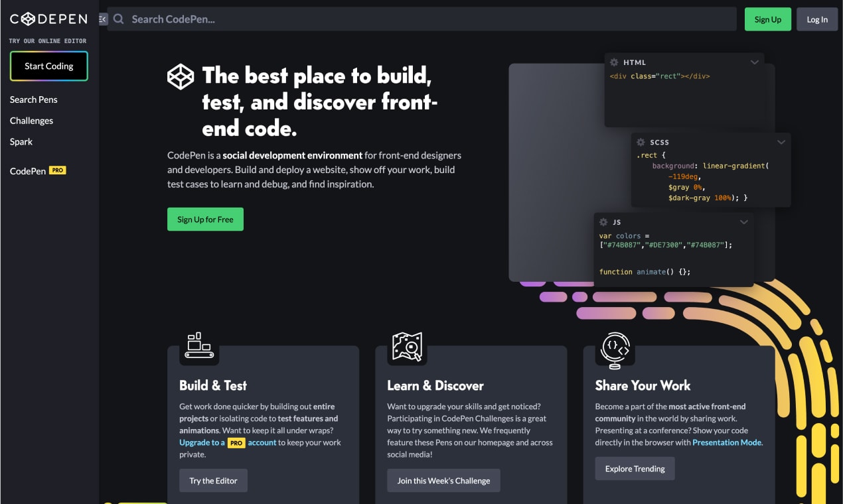Expand the JS panel chevron
Viewport: 843px width, 504px height.
(x=744, y=222)
